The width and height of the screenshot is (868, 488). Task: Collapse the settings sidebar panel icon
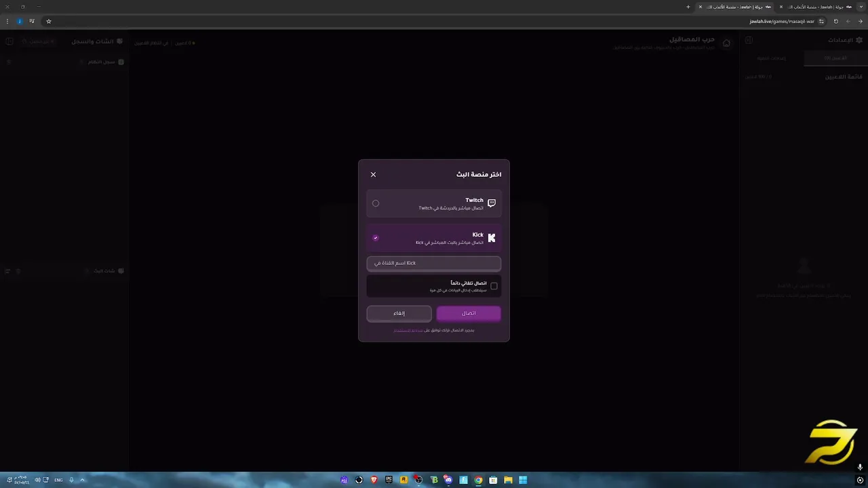(x=749, y=40)
